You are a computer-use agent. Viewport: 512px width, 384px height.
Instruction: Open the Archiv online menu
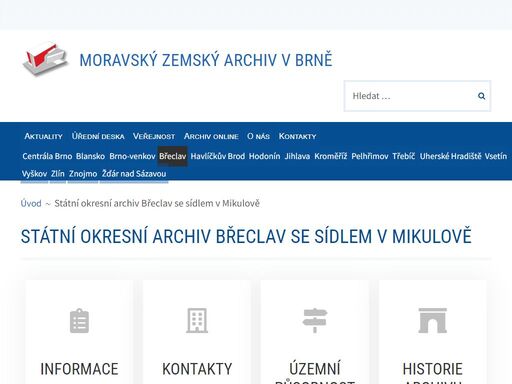(211, 136)
